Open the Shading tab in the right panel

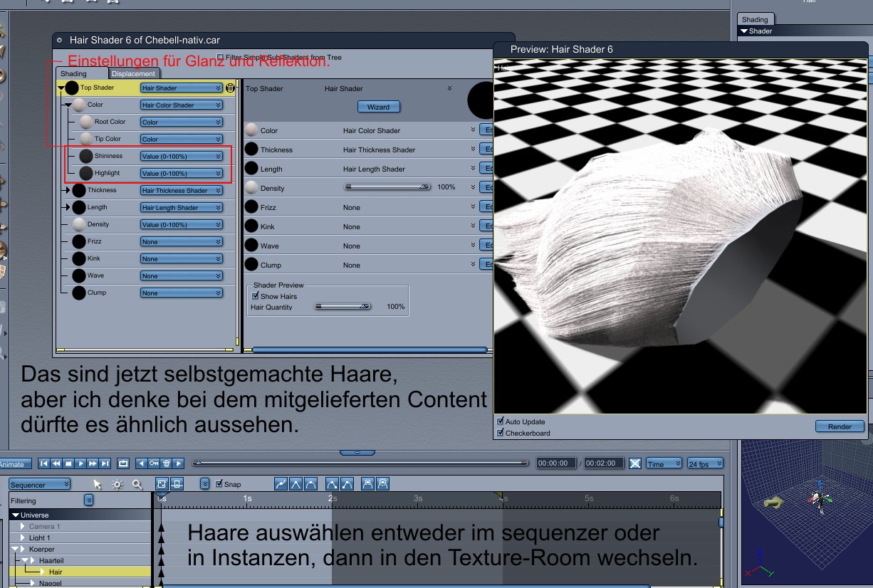755,19
